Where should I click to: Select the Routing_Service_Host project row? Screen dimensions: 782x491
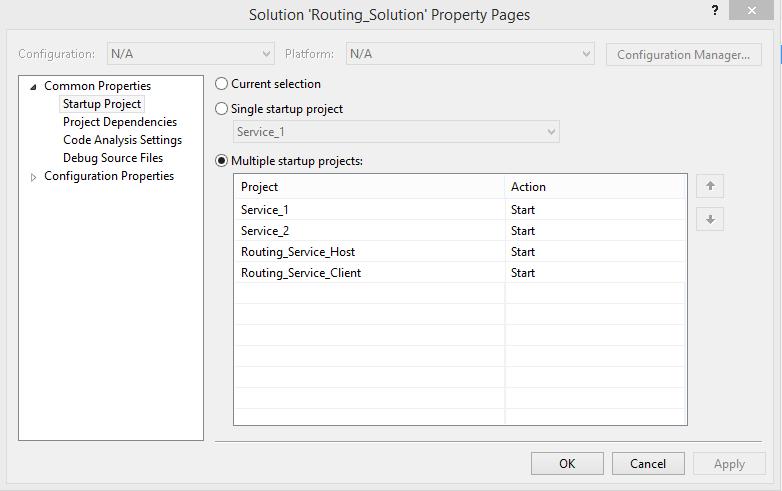[x=298, y=252]
